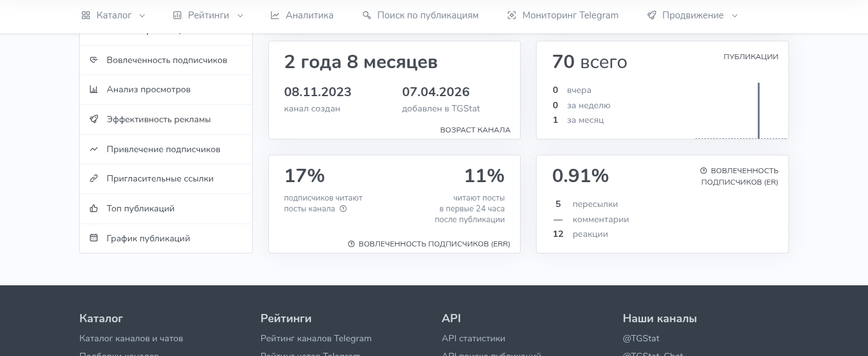
Task: Click the footer heading Каталог
Action: [x=101, y=318]
